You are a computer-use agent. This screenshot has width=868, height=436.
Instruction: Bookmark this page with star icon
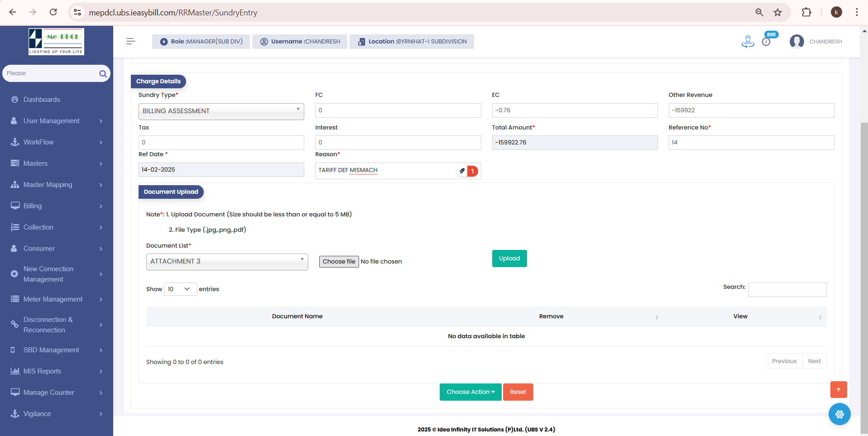(777, 12)
